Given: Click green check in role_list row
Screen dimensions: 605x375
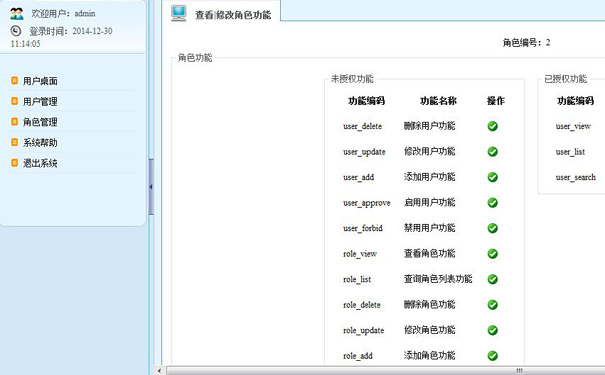Looking at the screenshot, I should [492, 279].
